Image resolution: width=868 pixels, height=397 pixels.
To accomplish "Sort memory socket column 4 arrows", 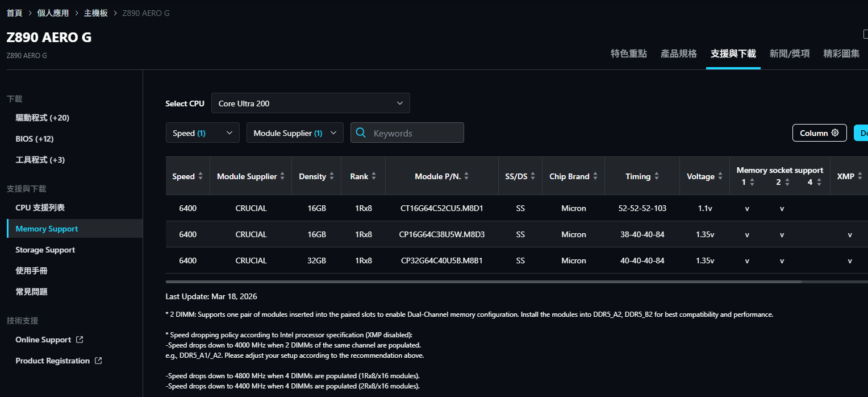I will click(x=819, y=182).
